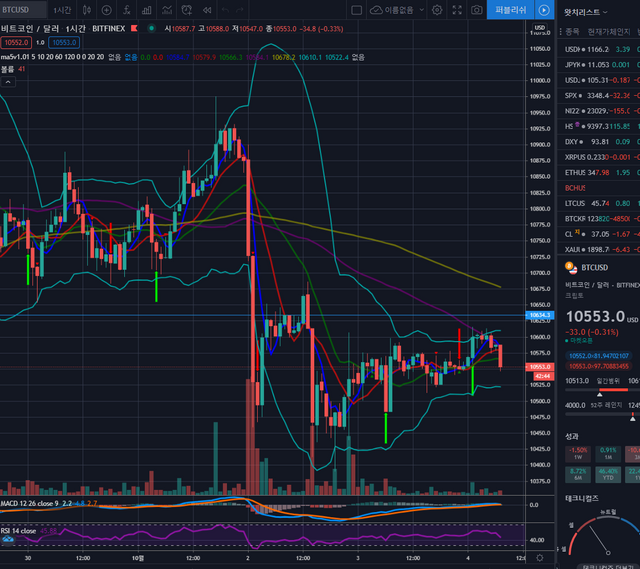The width and height of the screenshot is (640, 569).
Task: Open axis settings gear at bottom right
Action: pyautogui.click(x=540, y=558)
